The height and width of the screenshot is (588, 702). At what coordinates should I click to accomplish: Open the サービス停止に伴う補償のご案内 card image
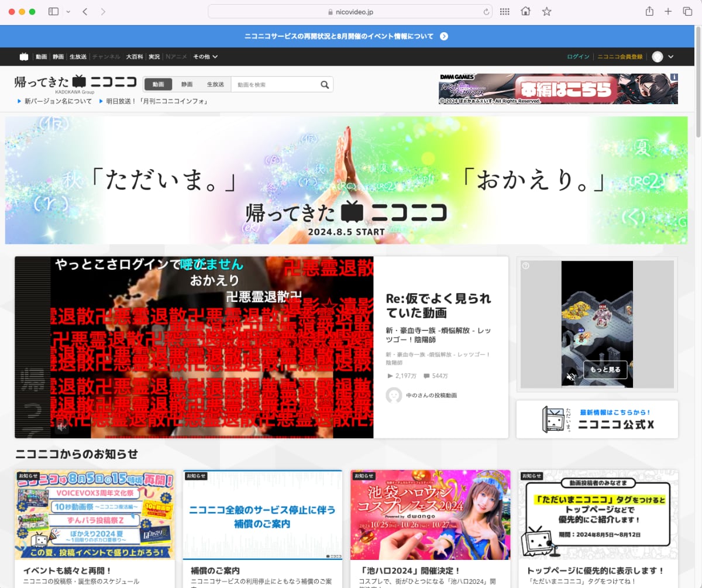click(263, 514)
